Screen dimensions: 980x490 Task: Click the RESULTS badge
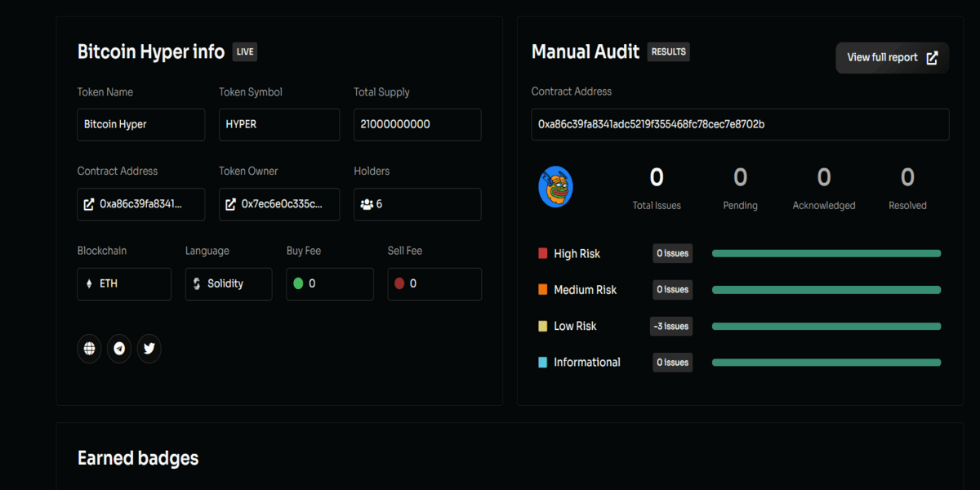669,51
